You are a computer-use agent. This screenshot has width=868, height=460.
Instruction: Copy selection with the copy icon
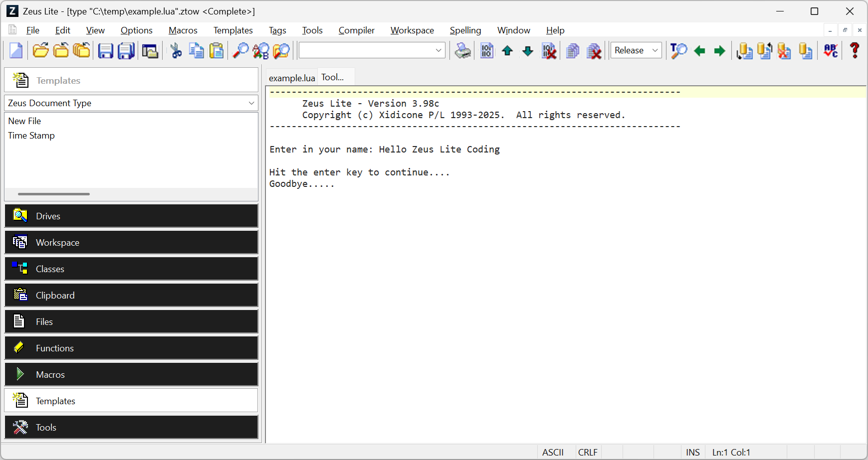point(196,50)
